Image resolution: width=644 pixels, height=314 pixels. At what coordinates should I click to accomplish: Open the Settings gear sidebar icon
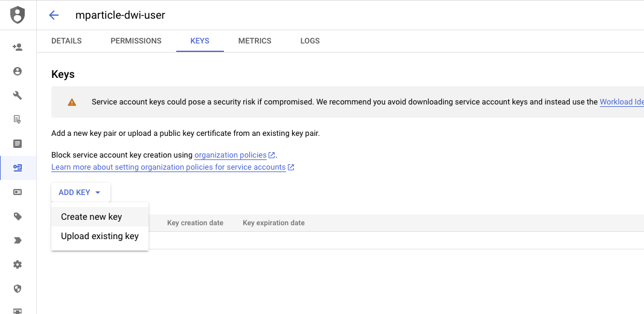(x=18, y=264)
